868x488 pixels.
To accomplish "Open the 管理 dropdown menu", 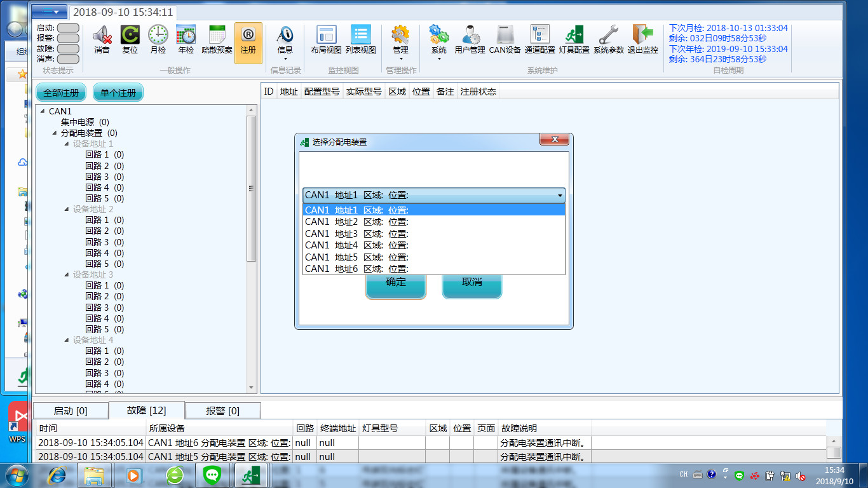I will pos(400,43).
